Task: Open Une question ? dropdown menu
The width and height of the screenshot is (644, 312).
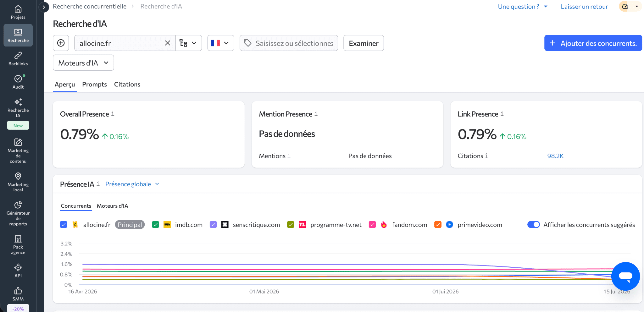Action: point(523,7)
